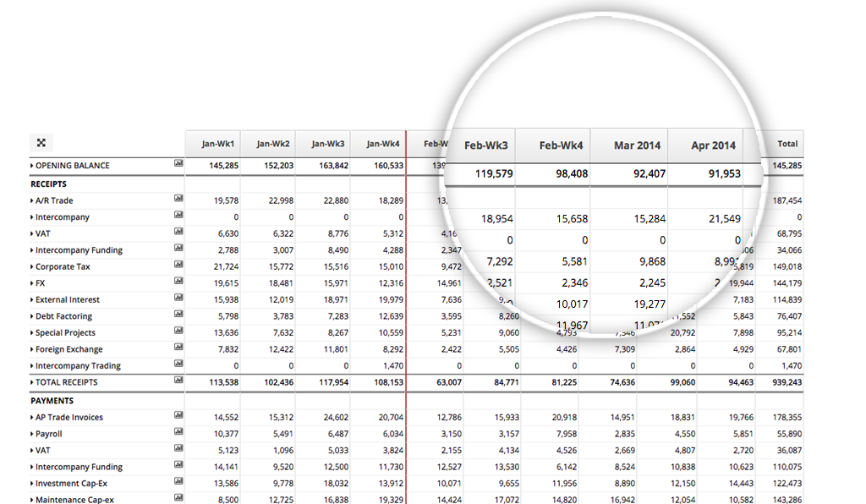Click the AP Trade Invoices total 178,355

point(787,418)
